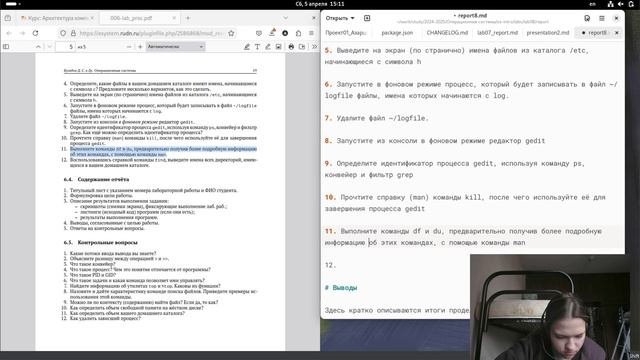The height and width of the screenshot is (360, 640).
Task: Open the PDF zoom level dropdown
Action: click(x=176, y=47)
